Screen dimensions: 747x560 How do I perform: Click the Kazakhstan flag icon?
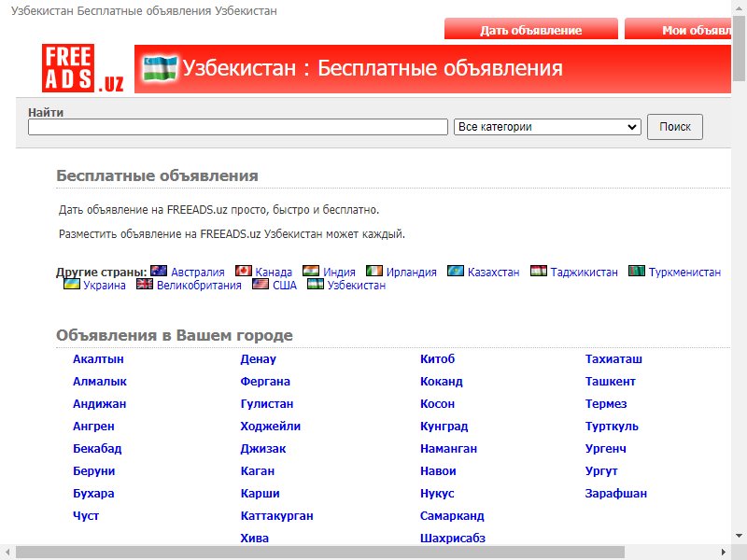tap(456, 271)
